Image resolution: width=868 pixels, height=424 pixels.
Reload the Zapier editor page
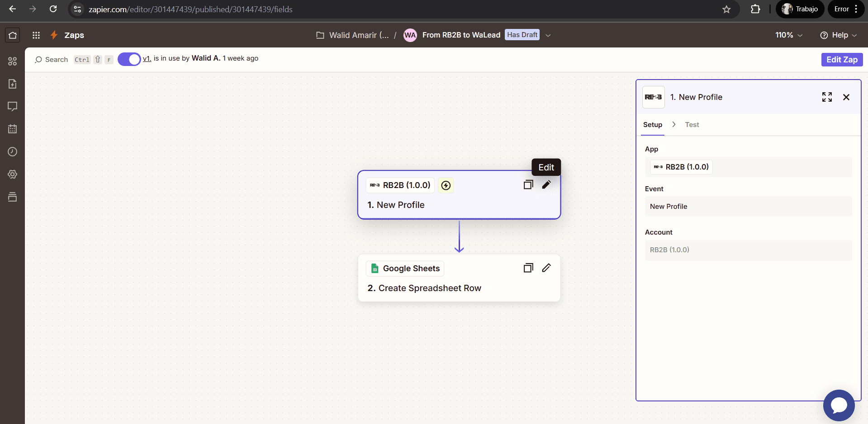53,9
